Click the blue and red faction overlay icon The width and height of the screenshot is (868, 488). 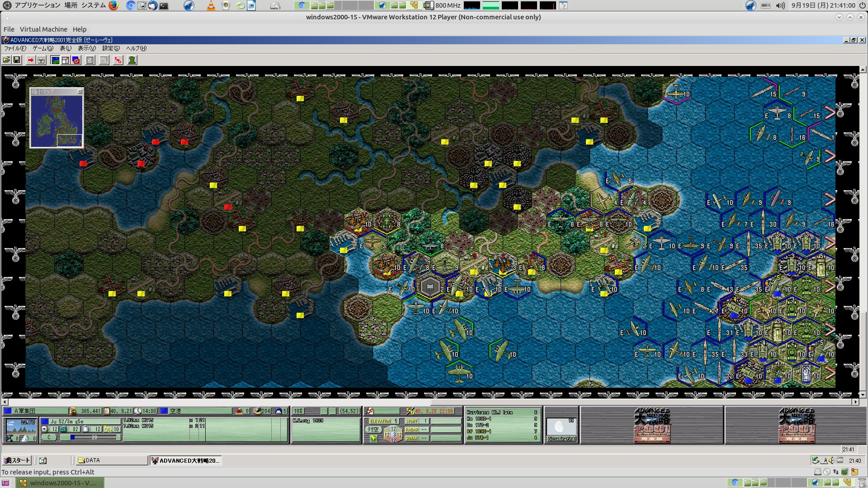(76, 60)
